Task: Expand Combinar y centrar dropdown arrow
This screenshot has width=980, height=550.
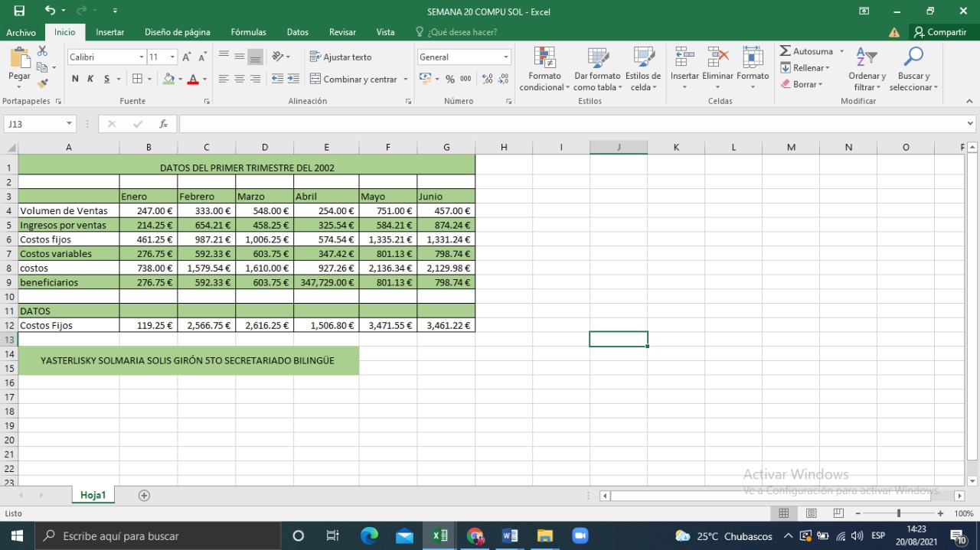Action: [406, 79]
